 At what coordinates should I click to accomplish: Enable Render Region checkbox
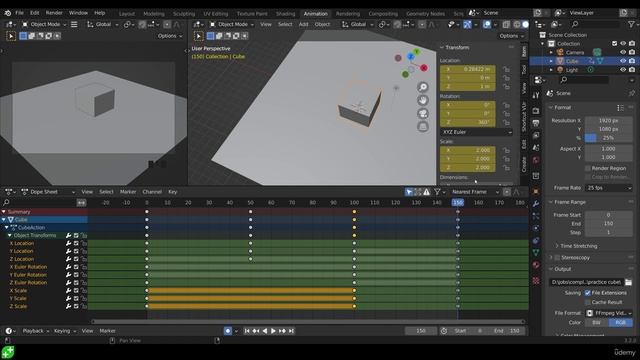[588, 168]
